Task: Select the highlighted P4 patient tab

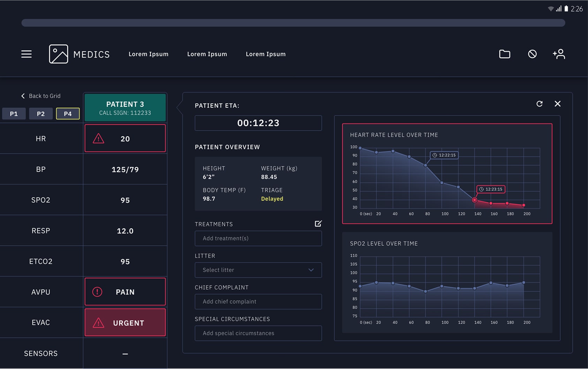Action: [x=68, y=114]
